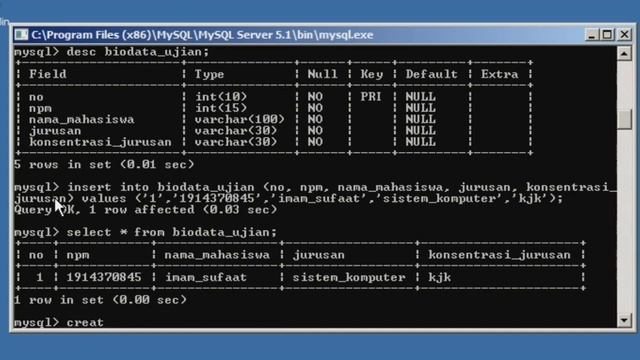Click 'jurusan' header in select result
Image resolution: width=640 pixels, height=360 pixels.
pos(319,255)
